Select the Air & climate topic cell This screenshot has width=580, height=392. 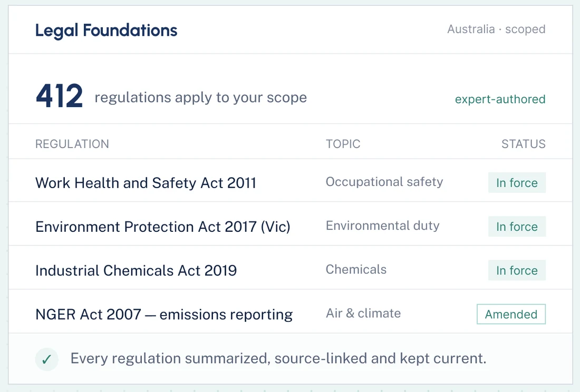coord(363,313)
